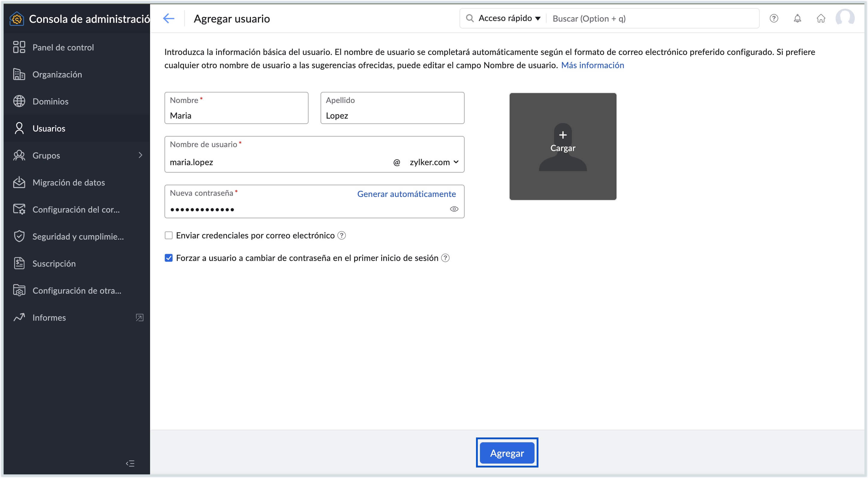Open notifications bell icon
This screenshot has height=478, width=868.
(797, 18)
